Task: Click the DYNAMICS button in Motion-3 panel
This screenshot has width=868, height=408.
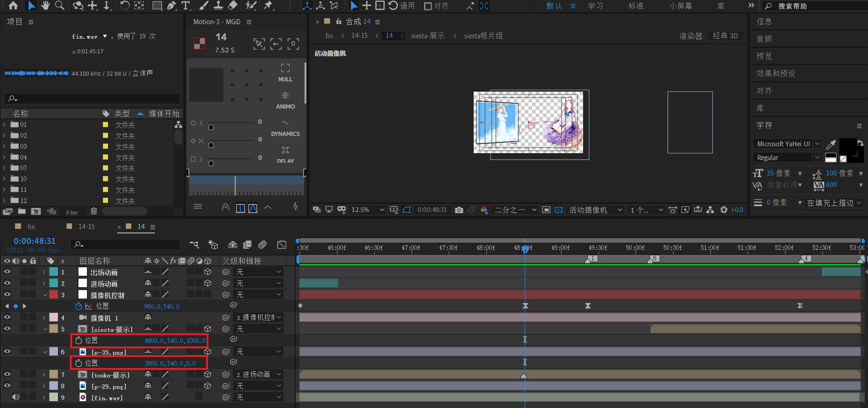Action: [285, 128]
